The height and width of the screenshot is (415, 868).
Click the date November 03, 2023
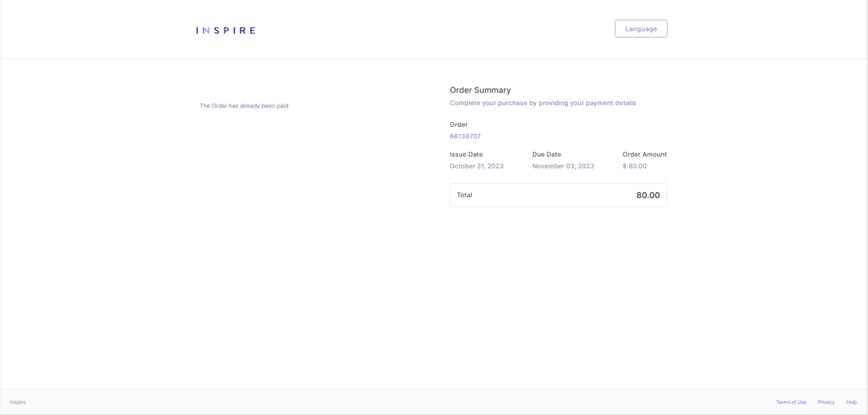[x=563, y=166]
